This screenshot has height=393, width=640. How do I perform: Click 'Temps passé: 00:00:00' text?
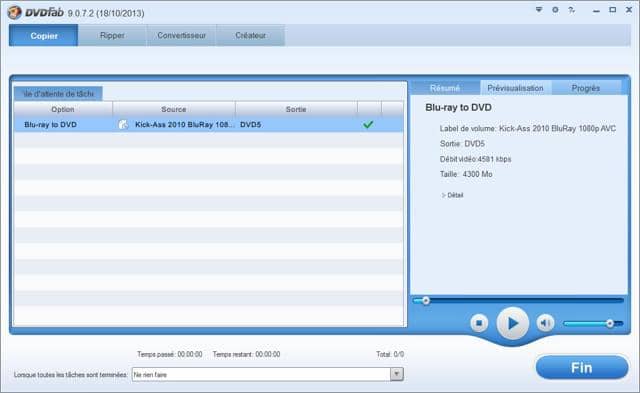pyautogui.click(x=170, y=354)
